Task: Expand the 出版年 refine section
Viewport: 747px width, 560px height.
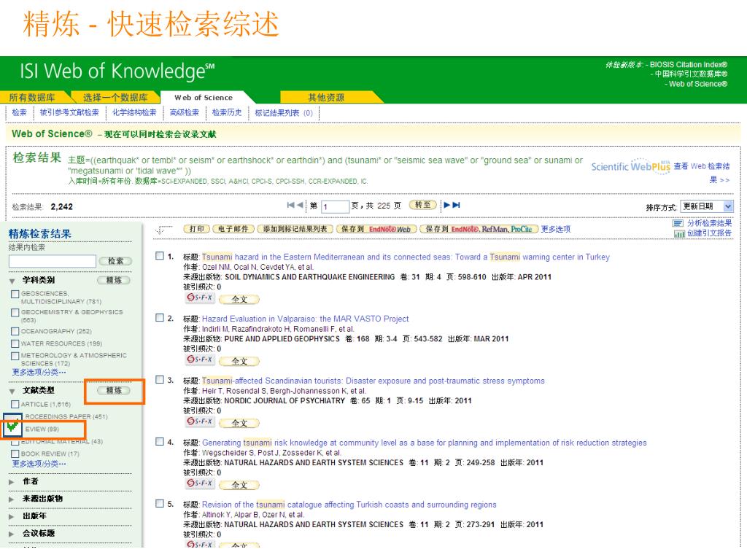Action: point(12,517)
